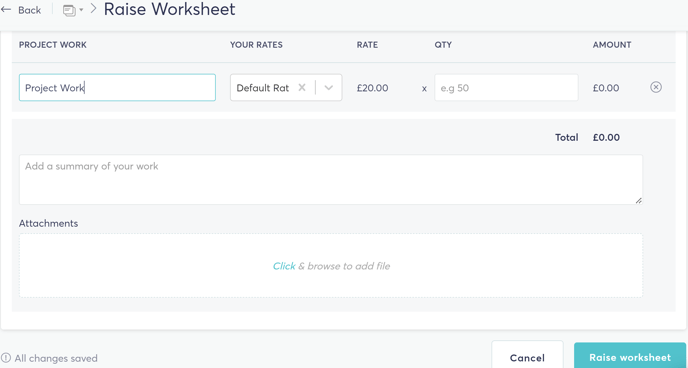Image resolution: width=688 pixels, height=368 pixels.
Task: Expand the Your Rates dropdown
Action: click(329, 88)
